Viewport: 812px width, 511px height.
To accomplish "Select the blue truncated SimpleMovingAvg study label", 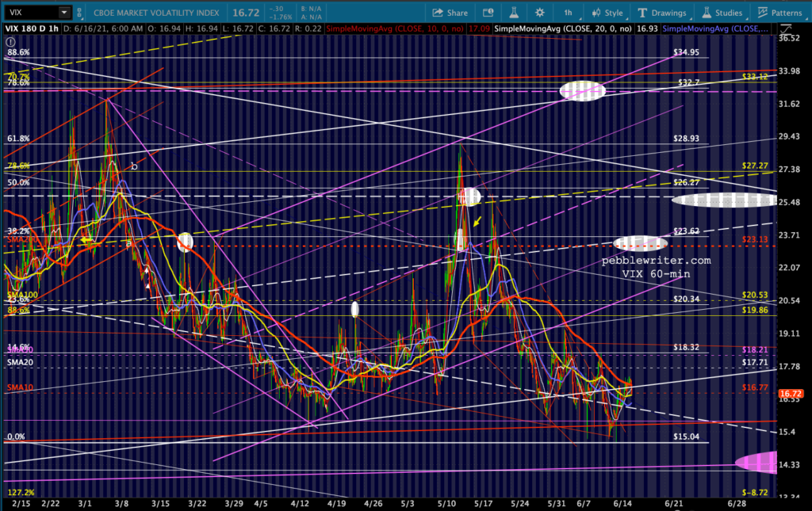I will point(715,29).
